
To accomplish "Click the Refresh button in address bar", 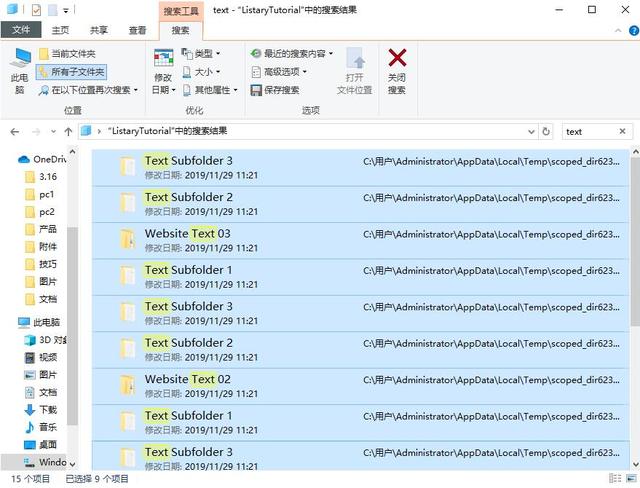I will 546,132.
